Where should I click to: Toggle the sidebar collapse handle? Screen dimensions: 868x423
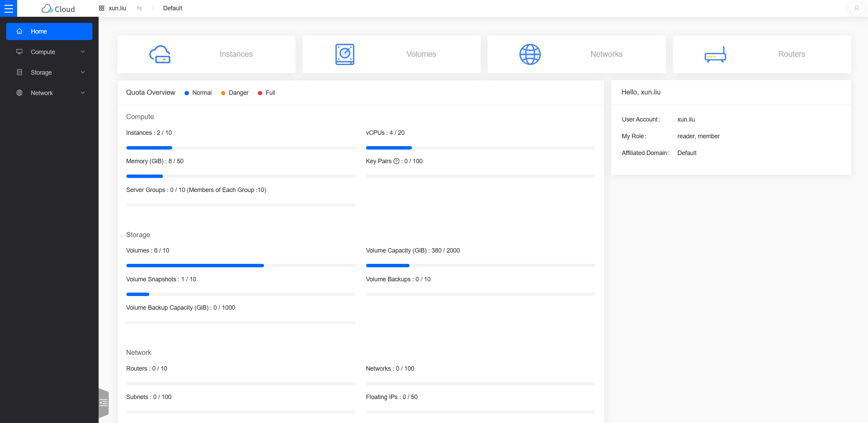click(103, 403)
